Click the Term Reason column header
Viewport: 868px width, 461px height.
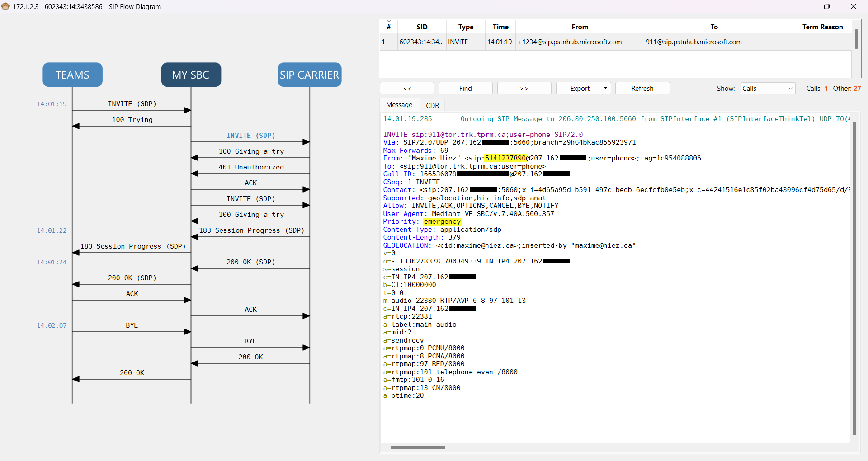click(x=822, y=27)
